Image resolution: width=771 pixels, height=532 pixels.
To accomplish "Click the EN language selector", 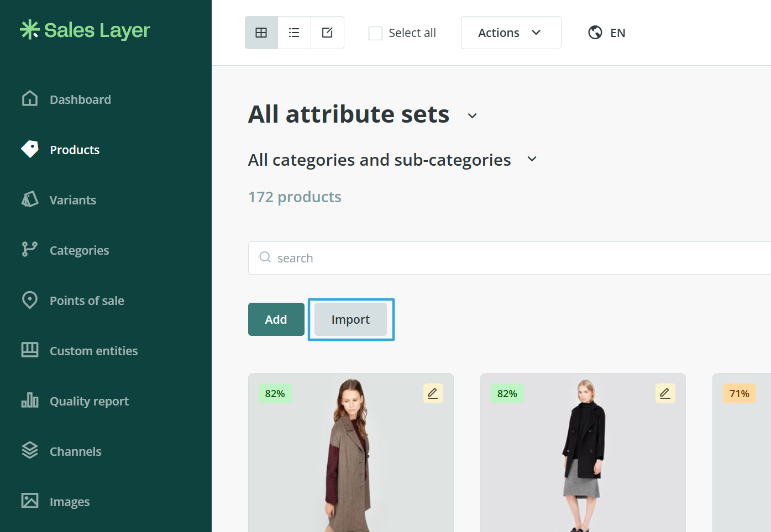I will [618, 33].
